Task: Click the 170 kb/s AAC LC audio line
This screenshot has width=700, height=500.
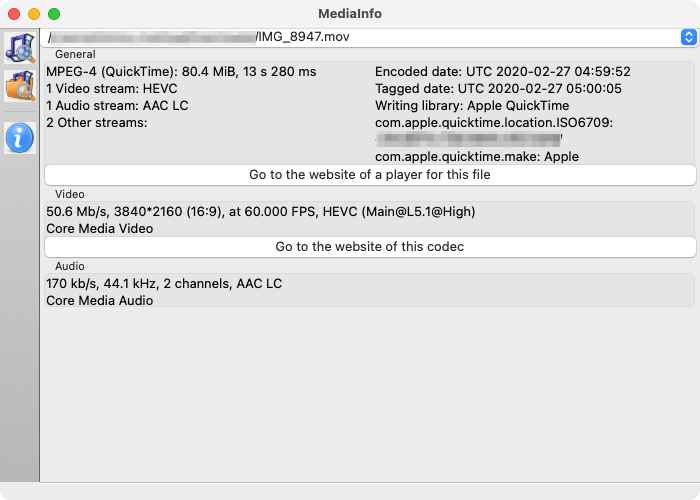Action: [164, 283]
